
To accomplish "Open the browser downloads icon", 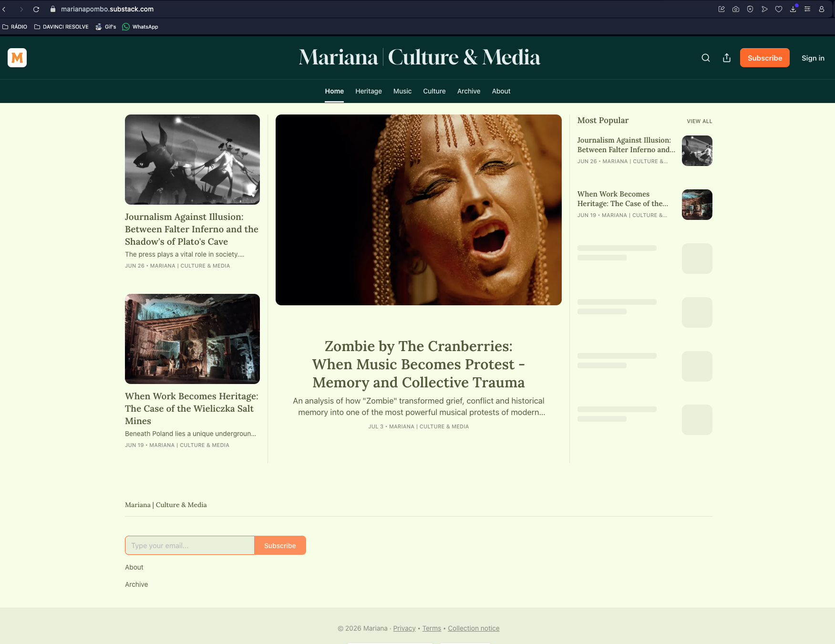I will click(793, 9).
